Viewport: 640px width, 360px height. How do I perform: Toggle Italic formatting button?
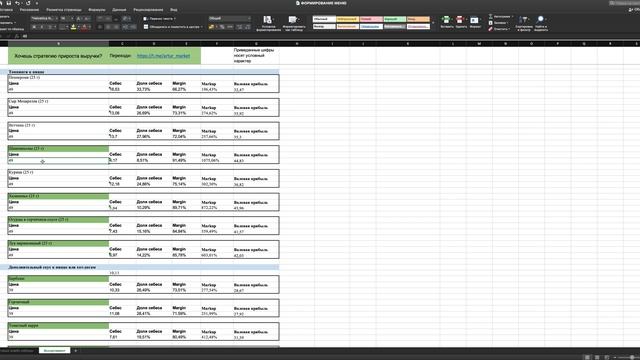[41, 27]
